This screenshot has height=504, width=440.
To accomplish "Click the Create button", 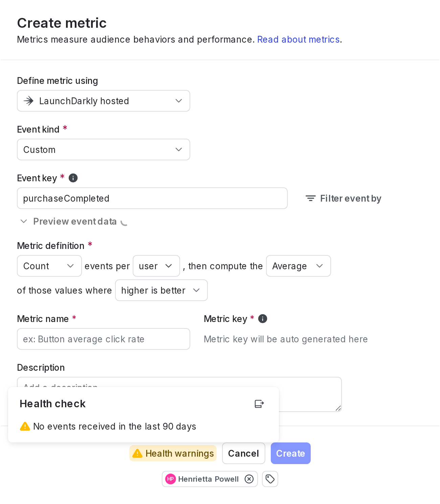I will (x=291, y=453).
